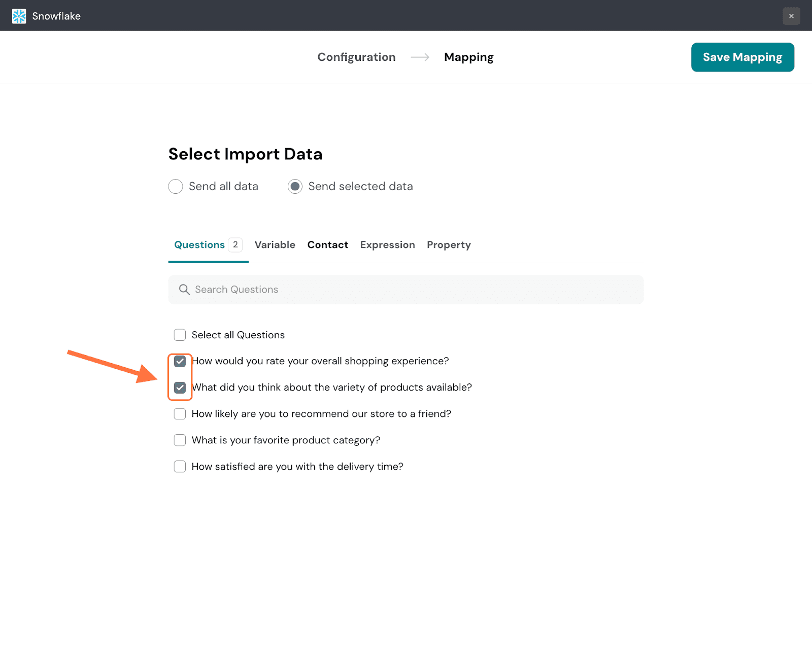812x671 pixels.
Task: Switch to the Variable tab
Action: click(275, 245)
